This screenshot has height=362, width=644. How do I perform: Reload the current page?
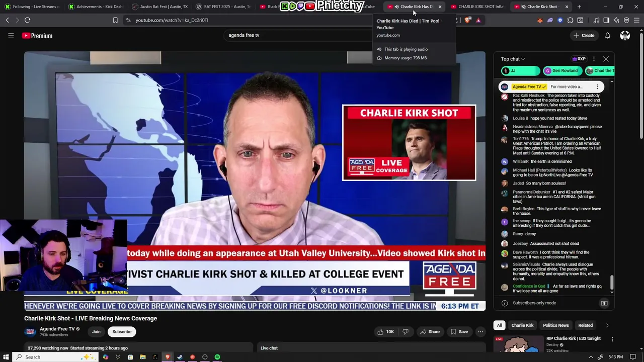point(27,20)
